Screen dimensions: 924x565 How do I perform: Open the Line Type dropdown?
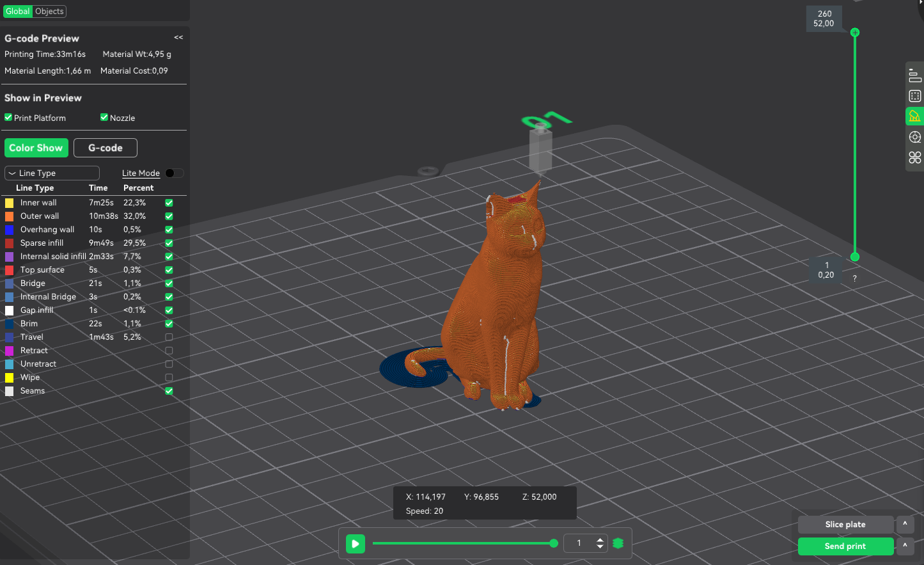(x=52, y=173)
